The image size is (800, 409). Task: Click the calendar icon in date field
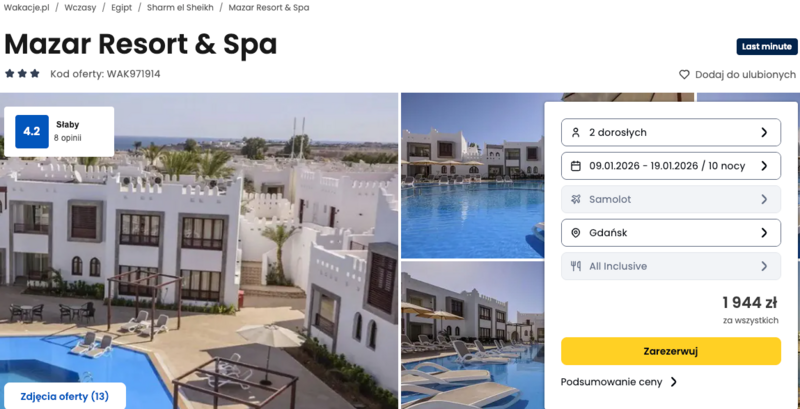click(x=576, y=166)
